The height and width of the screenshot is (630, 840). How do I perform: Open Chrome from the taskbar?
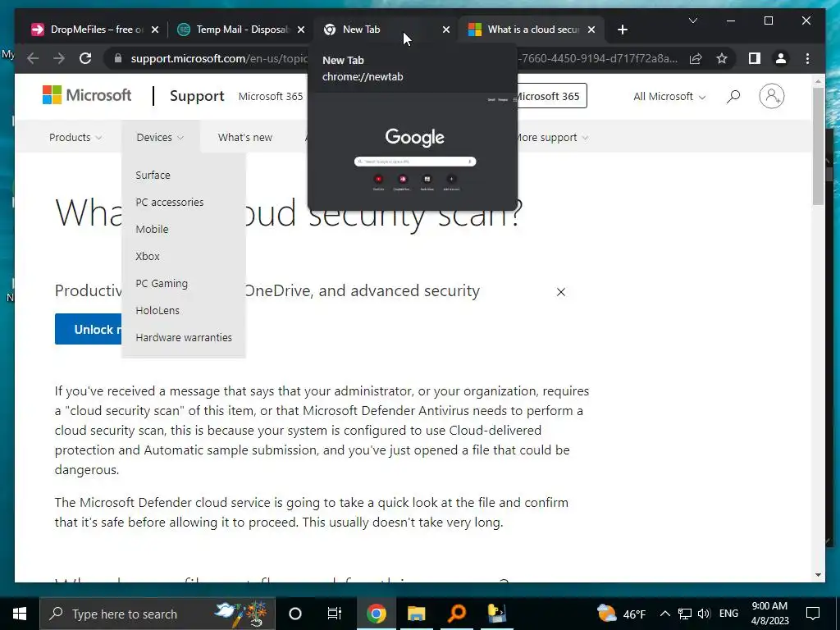376,614
